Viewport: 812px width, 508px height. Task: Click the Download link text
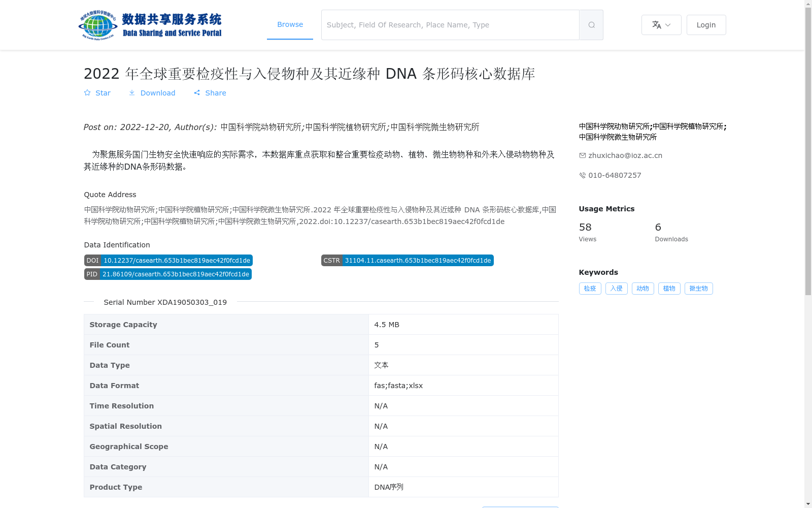[x=158, y=93]
